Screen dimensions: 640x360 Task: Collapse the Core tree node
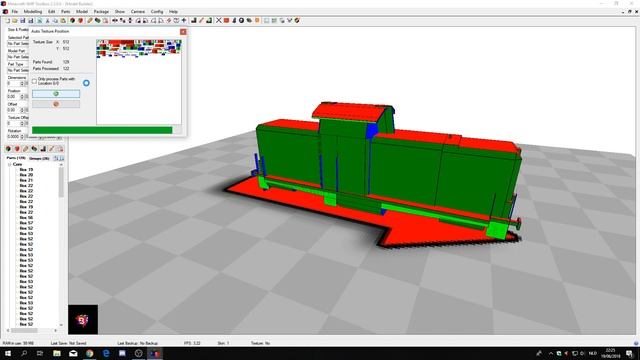[9, 164]
